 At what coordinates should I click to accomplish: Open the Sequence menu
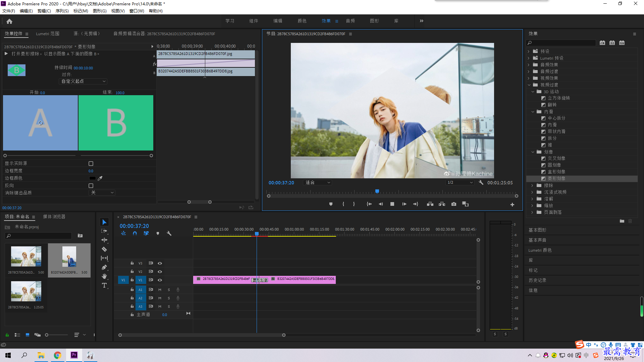point(62,11)
